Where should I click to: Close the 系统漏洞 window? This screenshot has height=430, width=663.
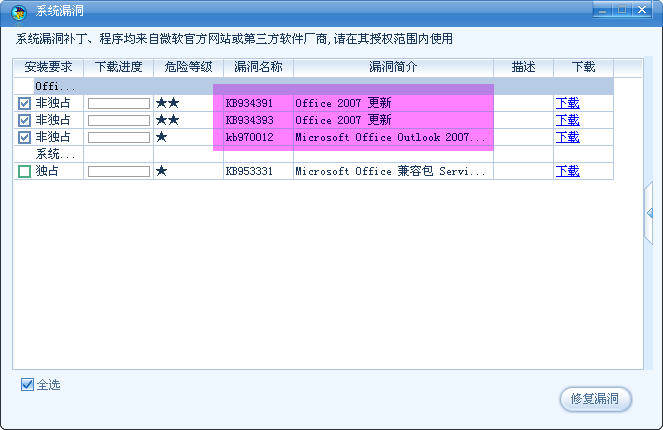tap(642, 10)
